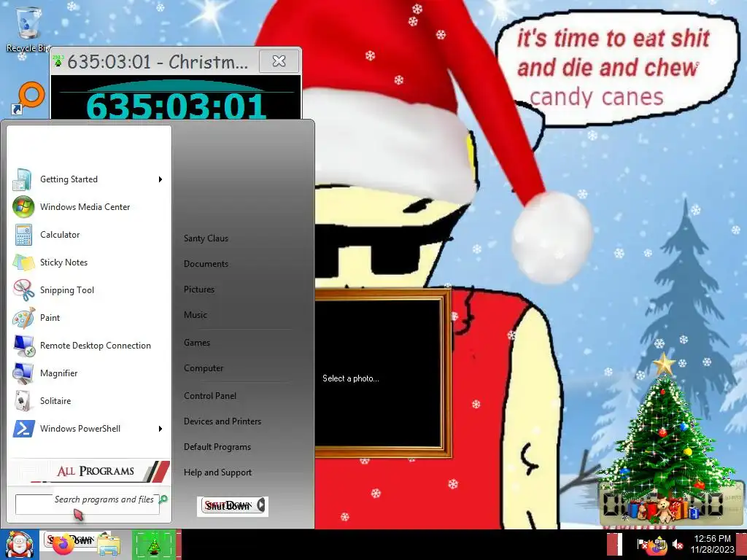Expand the Windows PowerShell submenu arrow
Screen dimensions: 747x560
tap(160, 429)
